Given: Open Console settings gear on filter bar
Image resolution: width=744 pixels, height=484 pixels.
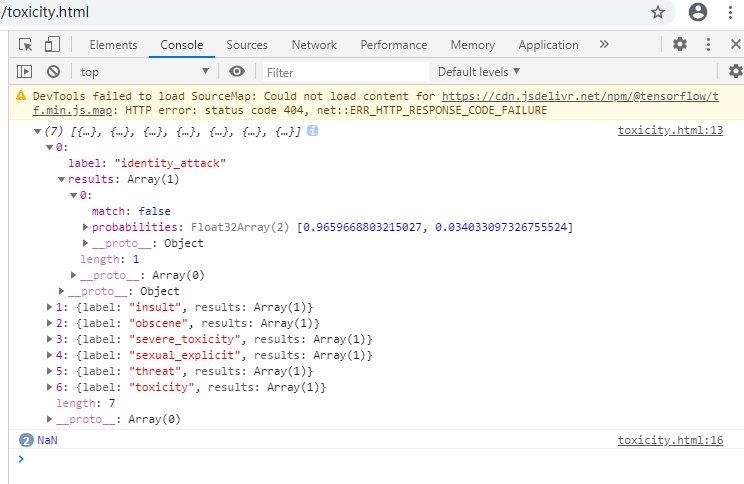Looking at the screenshot, I should point(735,71).
